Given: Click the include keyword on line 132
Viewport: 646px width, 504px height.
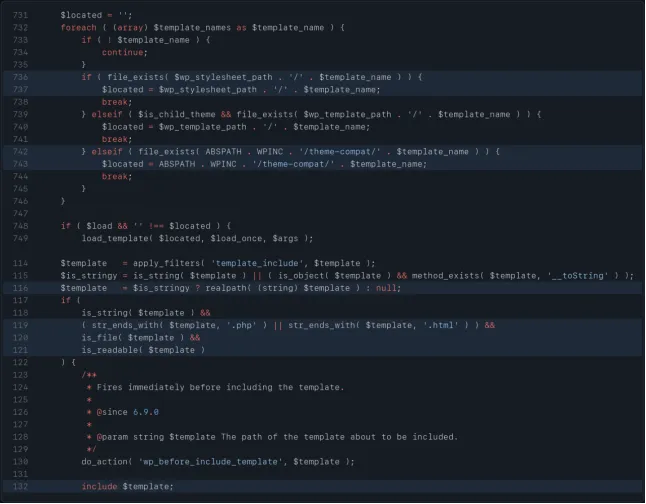Looking at the screenshot, I should pos(99,486).
